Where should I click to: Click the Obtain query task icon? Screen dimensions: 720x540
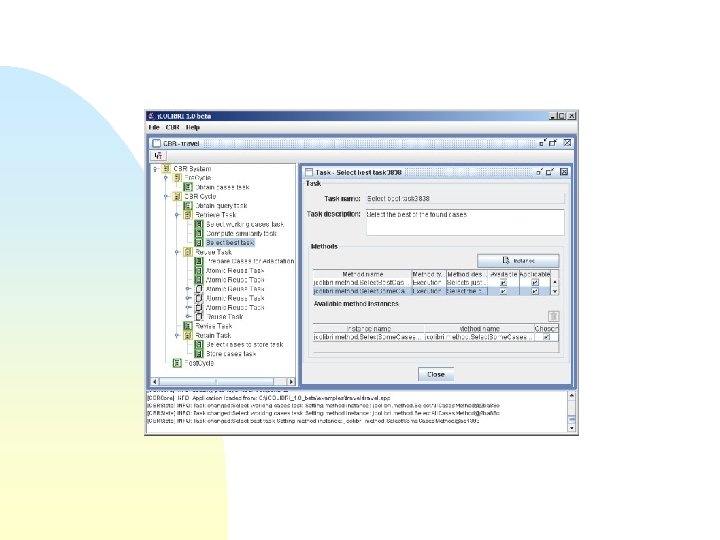click(x=188, y=205)
